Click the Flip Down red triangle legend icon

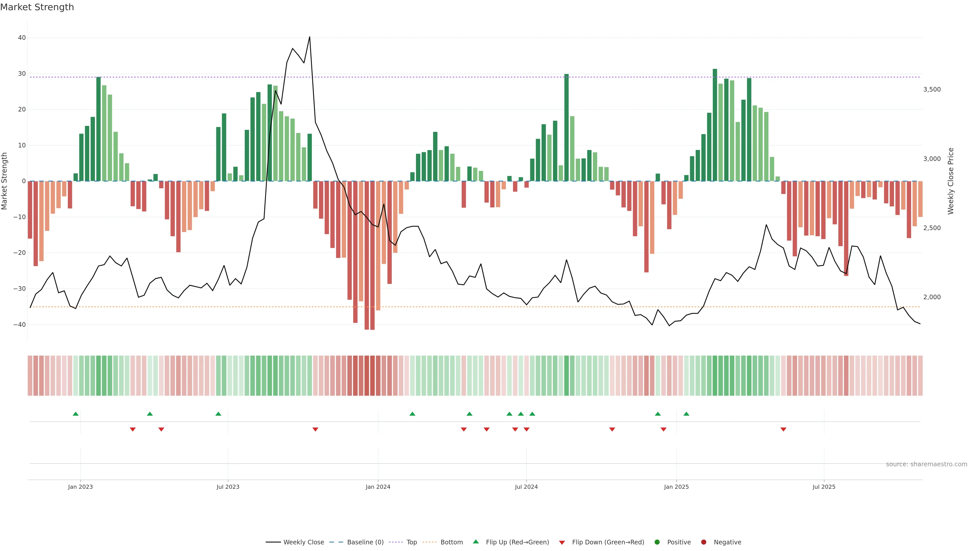click(x=561, y=543)
